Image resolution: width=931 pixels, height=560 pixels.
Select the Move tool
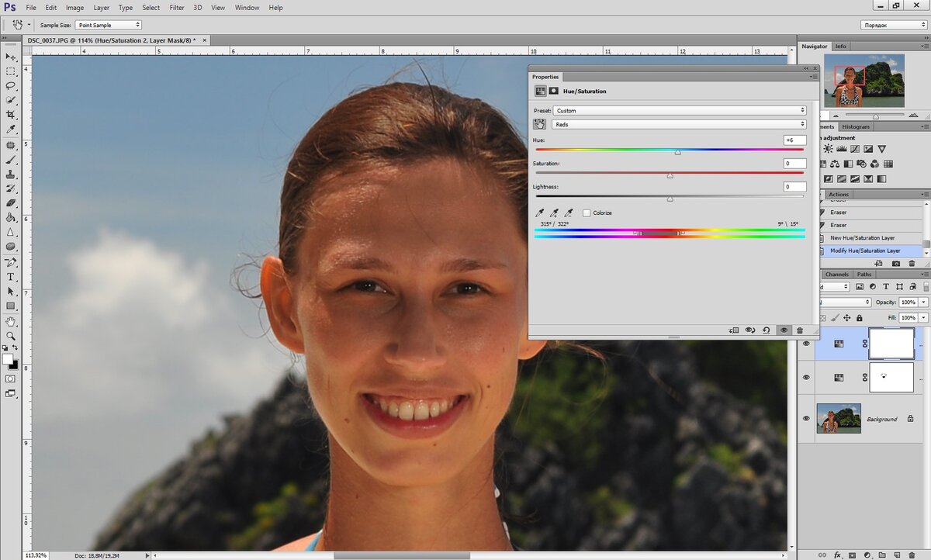[11, 57]
